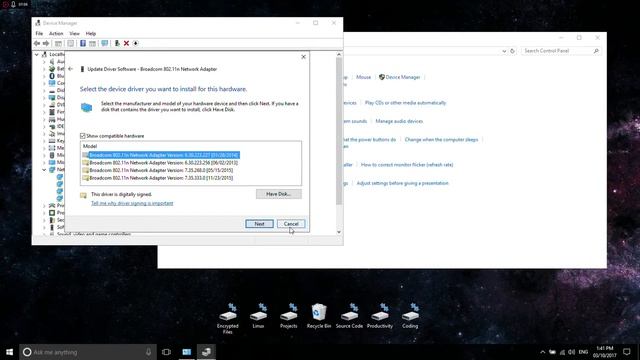Click the Device Manager scrollbar down arrow
Screen dimensions: 640x360
pos(339,232)
